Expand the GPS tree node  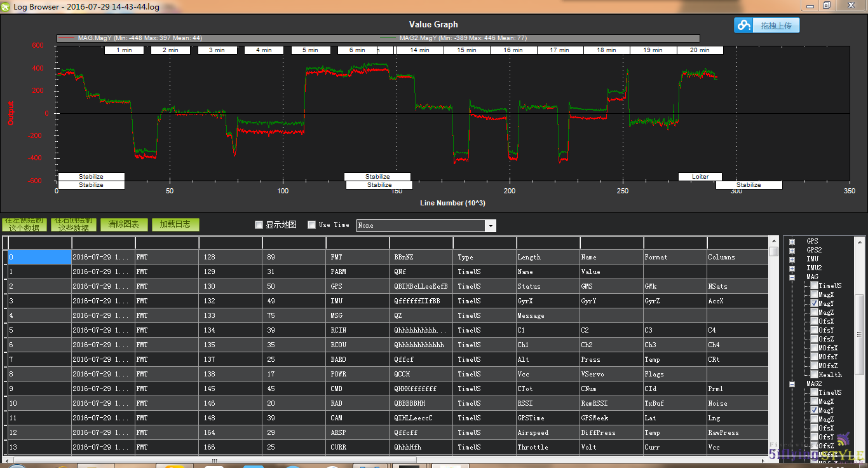[x=792, y=242]
